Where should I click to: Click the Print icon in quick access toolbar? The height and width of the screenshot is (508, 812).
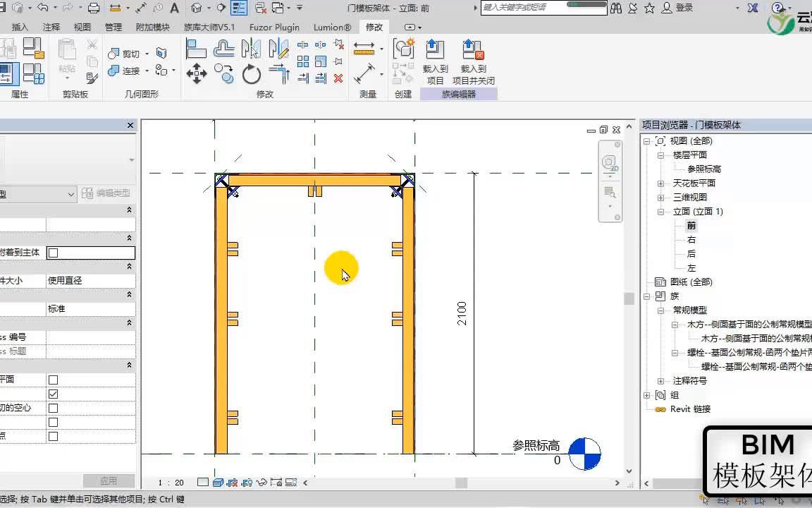[94, 8]
